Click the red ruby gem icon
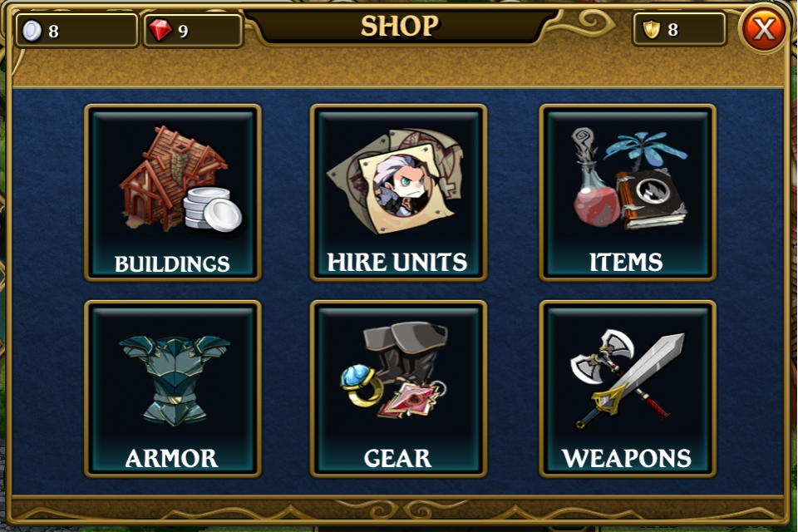Screen dimensions: 798x532 (x=160, y=30)
